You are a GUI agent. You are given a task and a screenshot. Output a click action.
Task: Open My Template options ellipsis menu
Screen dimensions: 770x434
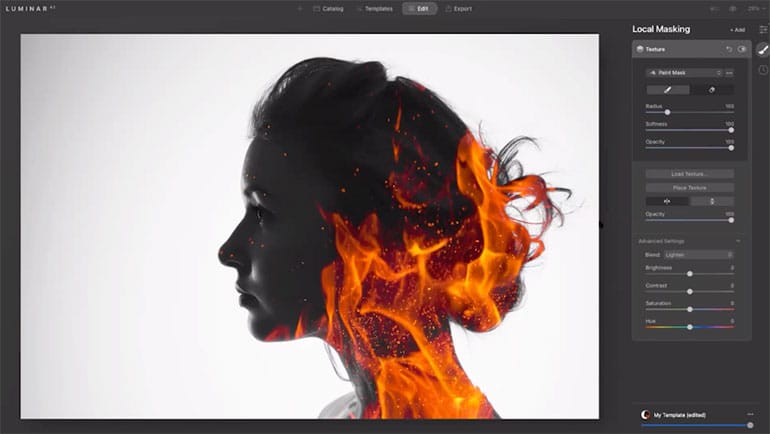[x=749, y=414]
